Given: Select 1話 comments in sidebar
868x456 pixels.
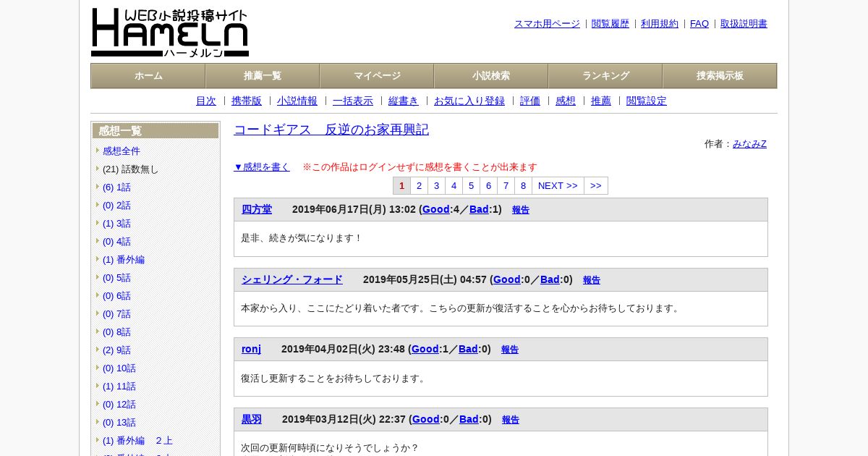Looking at the screenshot, I should pos(116,187).
